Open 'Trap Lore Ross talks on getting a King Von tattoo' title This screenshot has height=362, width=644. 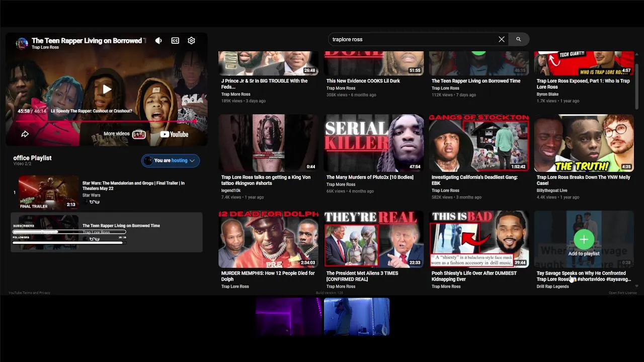click(266, 180)
